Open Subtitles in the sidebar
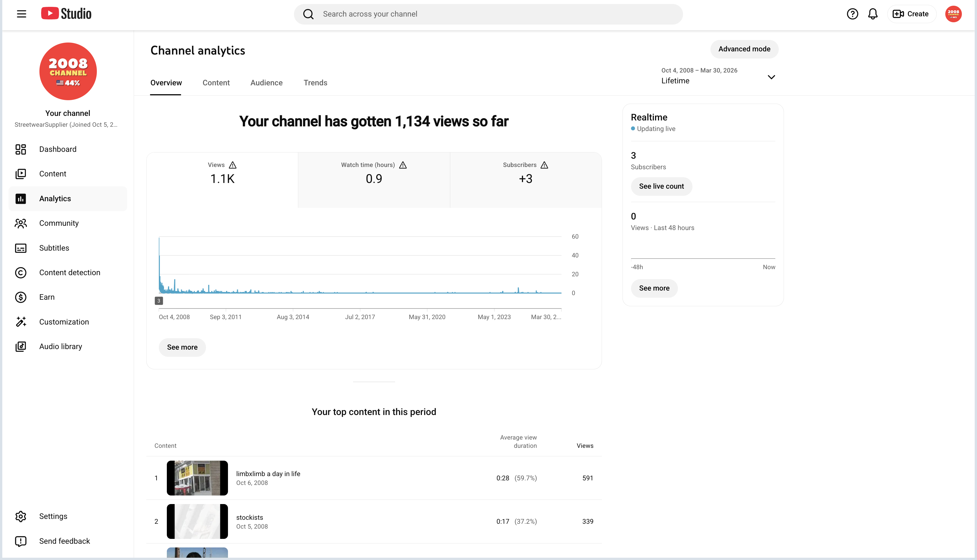The height and width of the screenshot is (560, 977). [x=68, y=248]
